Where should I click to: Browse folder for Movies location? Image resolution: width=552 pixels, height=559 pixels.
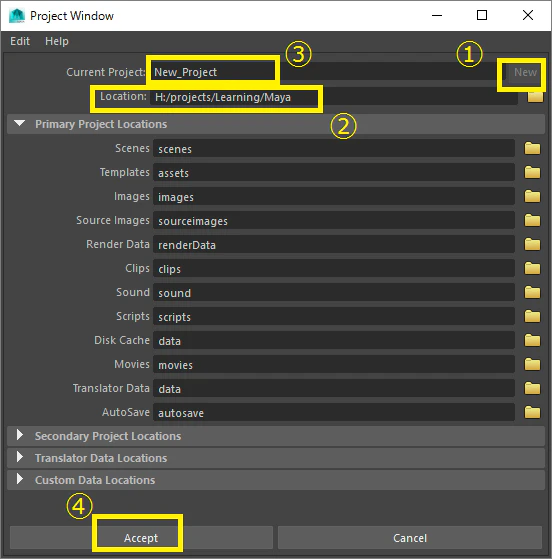click(532, 364)
